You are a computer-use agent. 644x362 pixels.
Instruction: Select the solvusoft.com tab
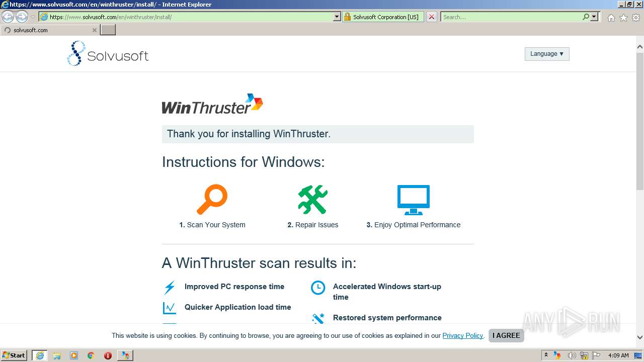pyautogui.click(x=49, y=30)
